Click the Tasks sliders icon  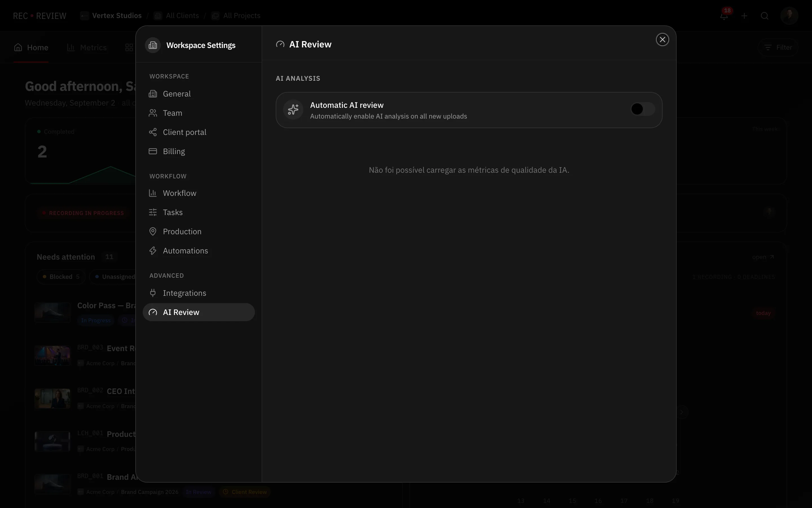point(153,212)
